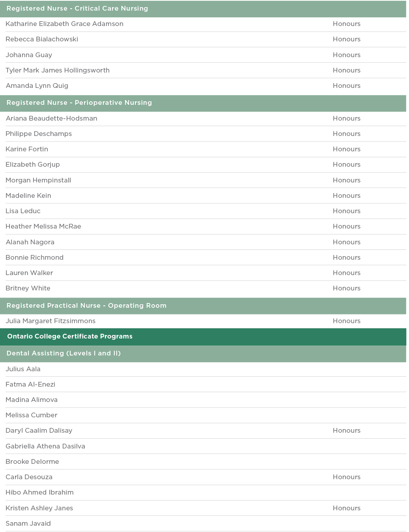409x532 pixels.
Task: Click the name Heather Melissa McRae
Action: click(43, 227)
